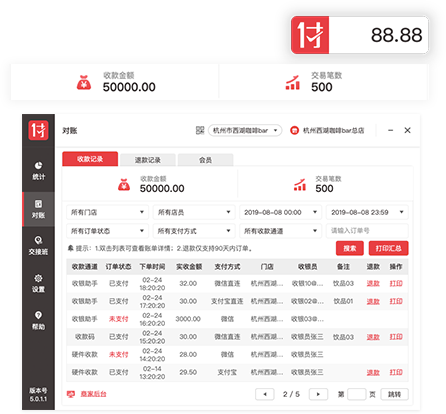Click the 请输入订单号 order number field
446x414 pixels.
click(367, 231)
